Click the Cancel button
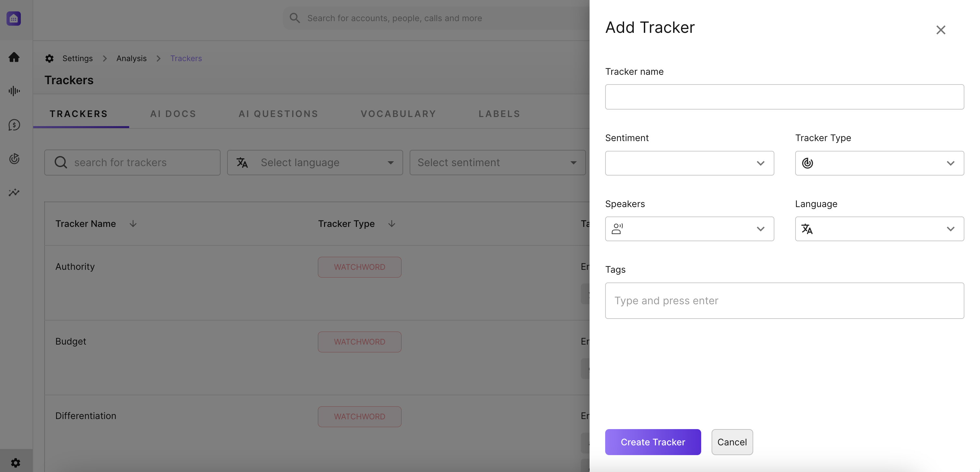The height and width of the screenshot is (472, 980). click(731, 442)
